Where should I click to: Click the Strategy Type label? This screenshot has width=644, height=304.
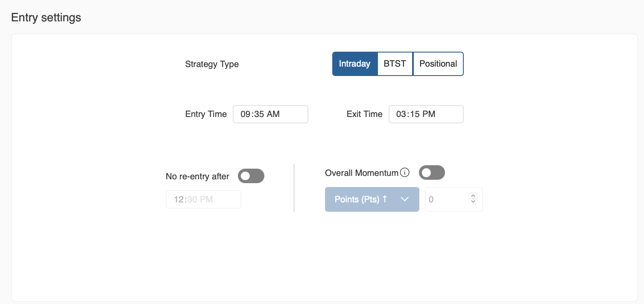tap(212, 64)
